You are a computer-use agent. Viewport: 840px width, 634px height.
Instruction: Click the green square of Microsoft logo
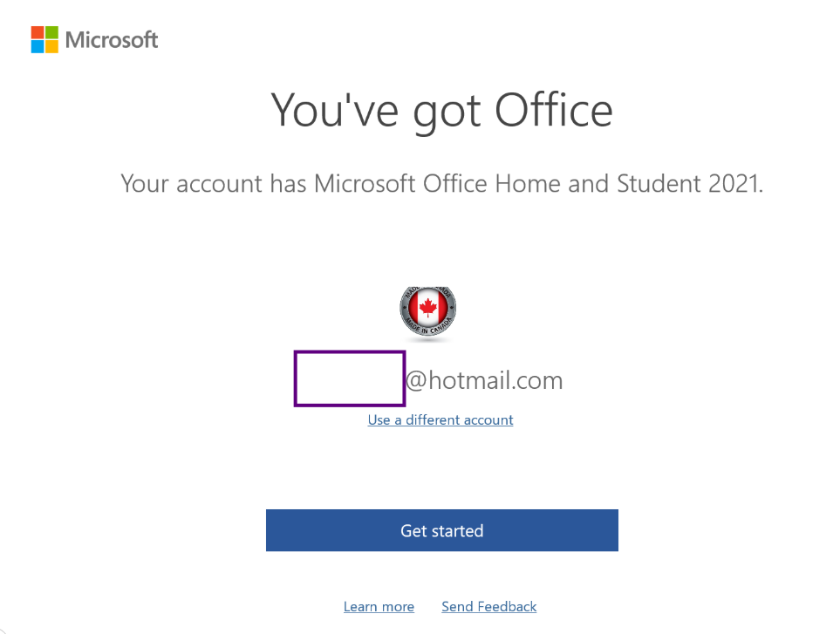(52, 32)
